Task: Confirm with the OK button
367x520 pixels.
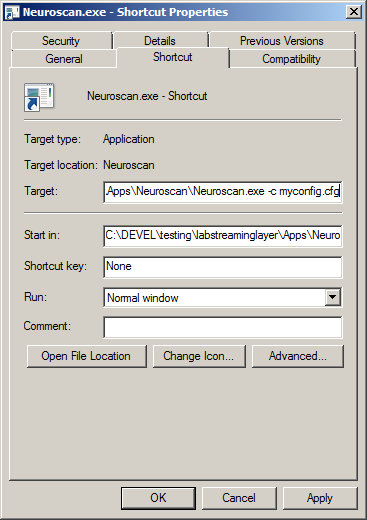Action: pos(158,498)
